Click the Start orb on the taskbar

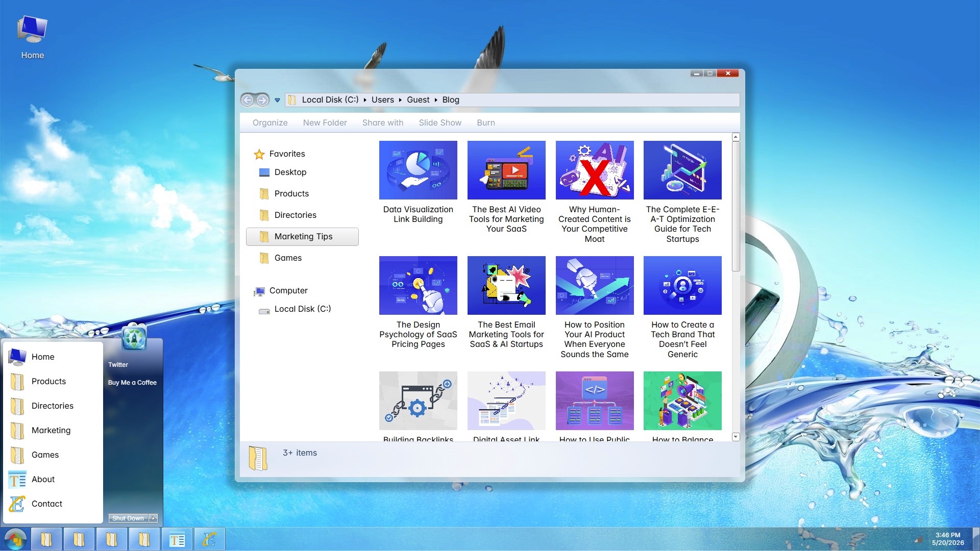click(x=15, y=539)
